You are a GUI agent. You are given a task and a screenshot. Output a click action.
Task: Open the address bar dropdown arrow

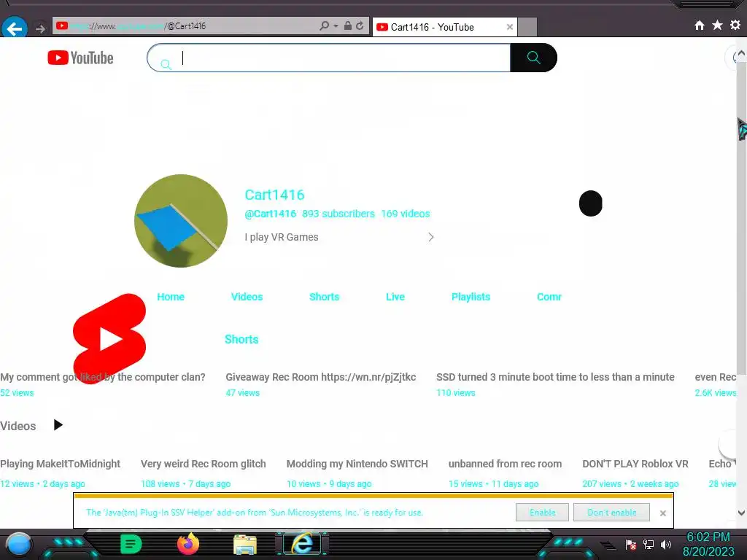(336, 26)
